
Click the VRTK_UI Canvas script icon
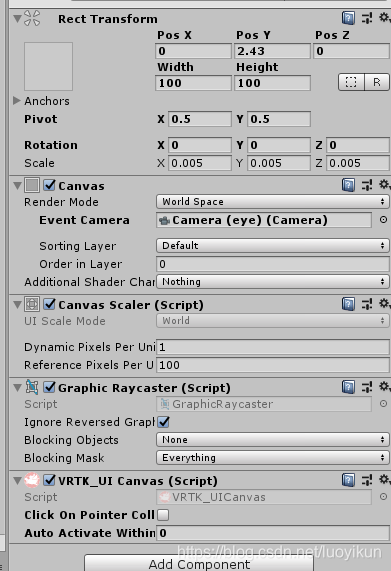pyautogui.click(x=32, y=480)
